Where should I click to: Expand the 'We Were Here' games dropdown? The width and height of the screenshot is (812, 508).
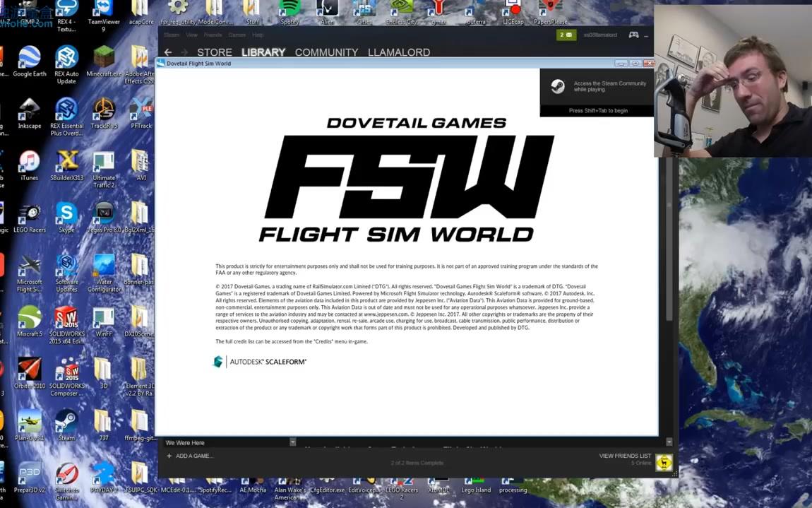[292, 442]
